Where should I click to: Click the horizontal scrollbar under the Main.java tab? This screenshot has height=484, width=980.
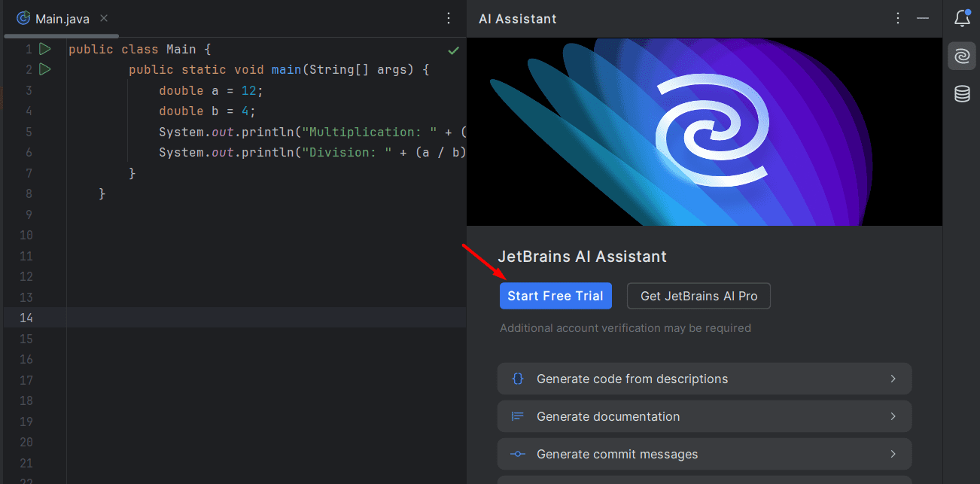[x=62, y=35]
